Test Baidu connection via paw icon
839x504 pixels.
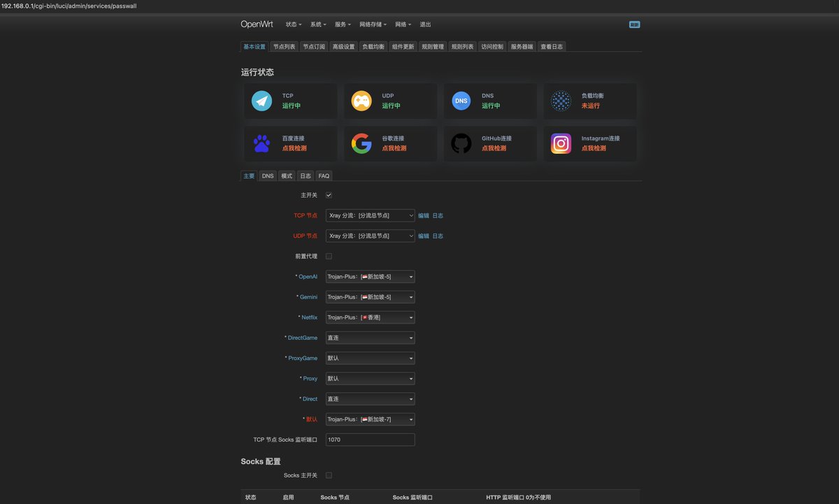coord(261,143)
